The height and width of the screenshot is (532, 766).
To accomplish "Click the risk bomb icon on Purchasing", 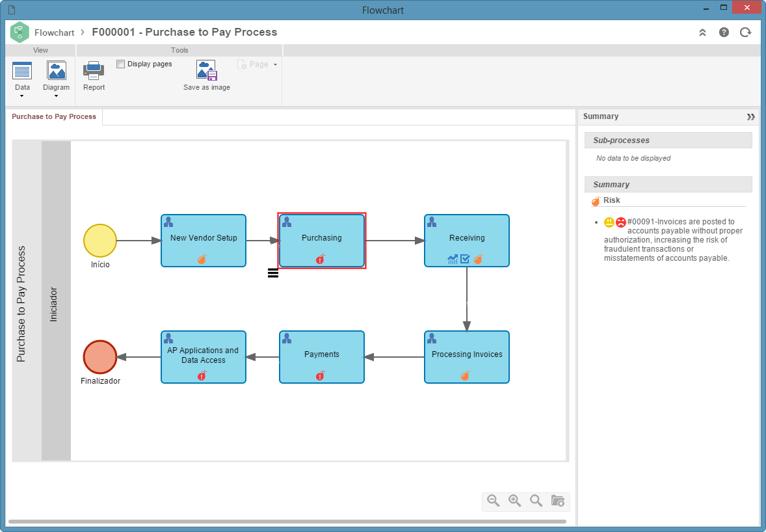I will [x=321, y=259].
